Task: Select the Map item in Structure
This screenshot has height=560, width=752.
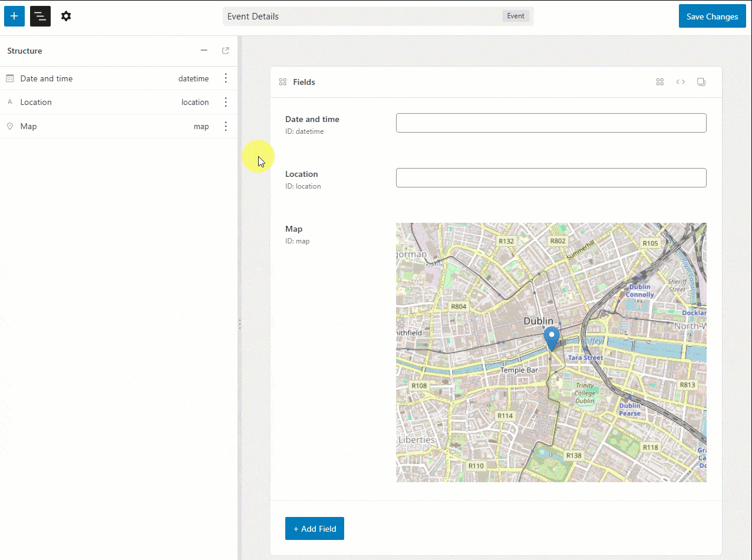Action: (28, 126)
